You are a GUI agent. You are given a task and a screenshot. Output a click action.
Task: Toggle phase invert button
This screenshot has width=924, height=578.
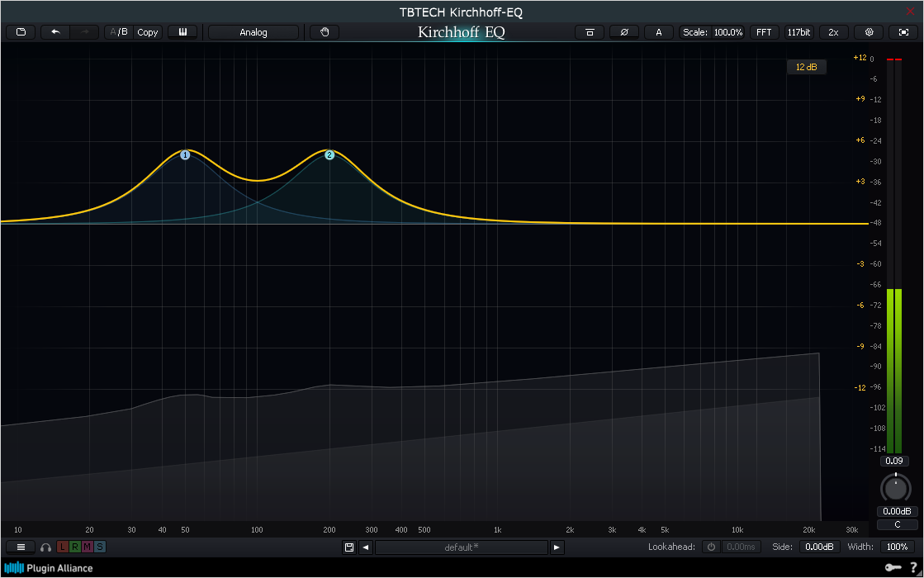(x=624, y=32)
